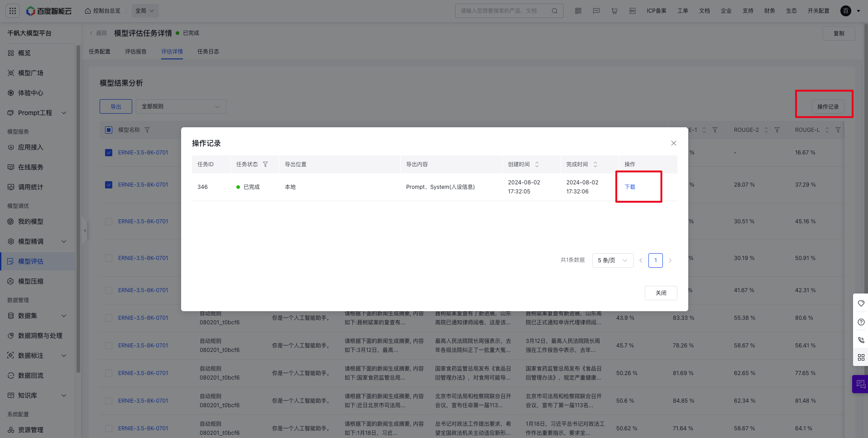Open the account dropdown arrow
The height and width of the screenshot is (438, 868).
[x=858, y=11]
